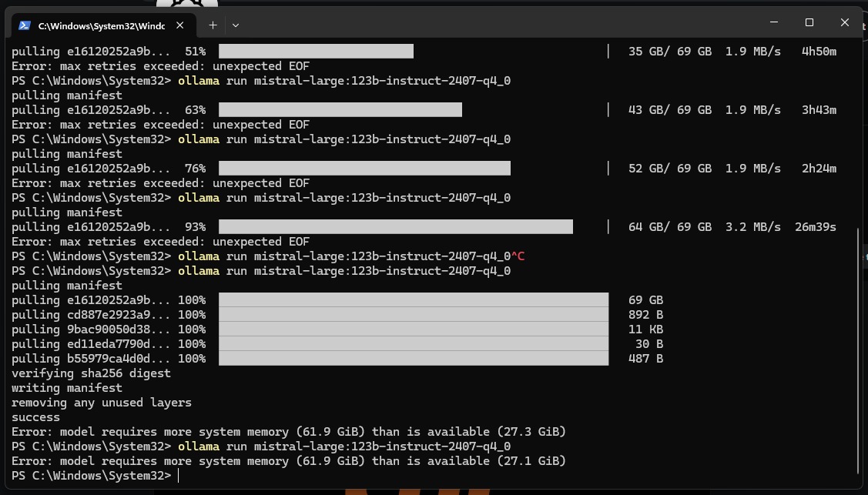Close the current terminal tab
868x495 pixels.
(179, 25)
